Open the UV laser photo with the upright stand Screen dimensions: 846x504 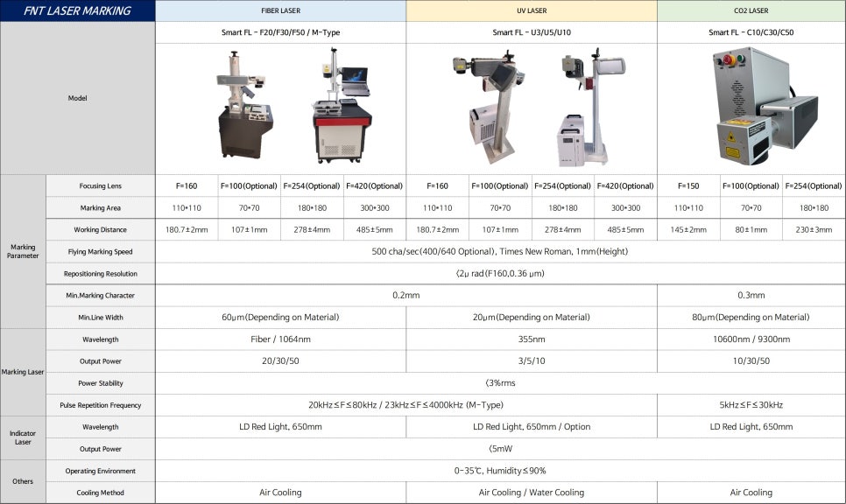590,107
